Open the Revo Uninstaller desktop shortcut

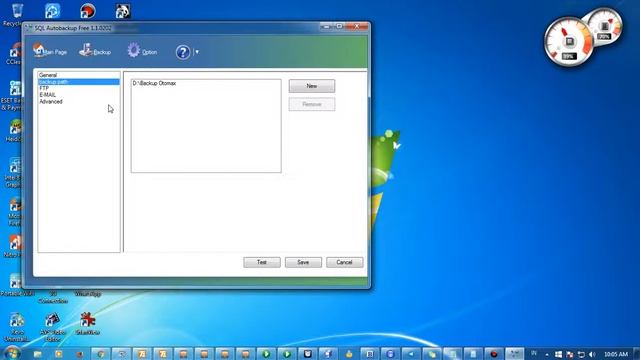pyautogui.click(x=17, y=327)
